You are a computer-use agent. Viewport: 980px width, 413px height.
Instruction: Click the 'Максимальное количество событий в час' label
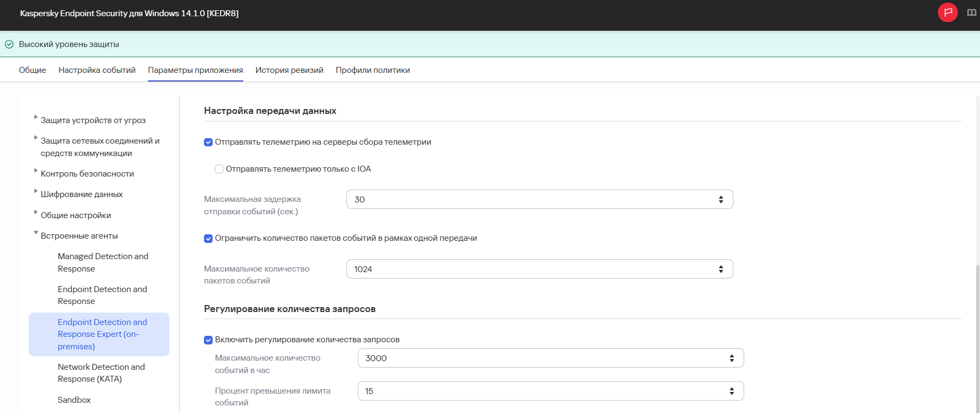268,364
